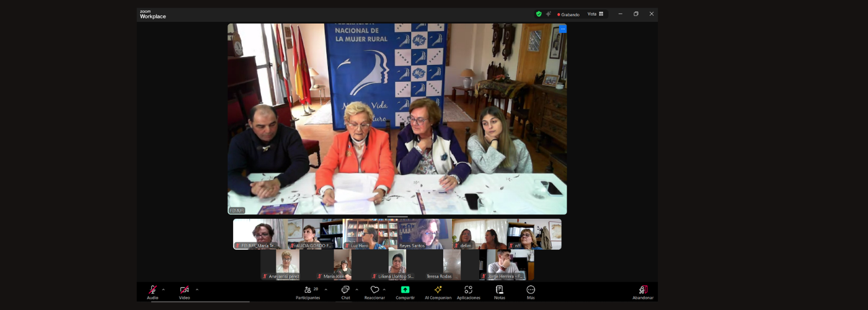Expand audio options arrow next to Audio
This screenshot has height=310, width=868.
pos(164,290)
